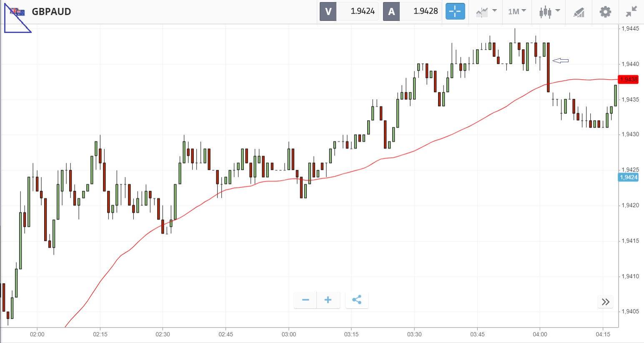Click the red 1.9438 moving average label

(628, 80)
